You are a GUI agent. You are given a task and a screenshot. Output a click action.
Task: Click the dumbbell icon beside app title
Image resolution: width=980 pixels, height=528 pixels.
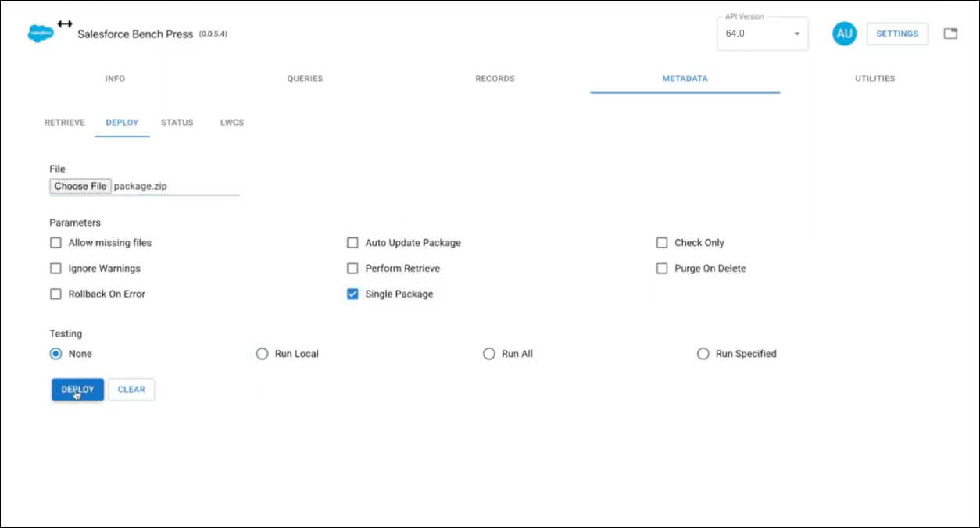(65, 24)
